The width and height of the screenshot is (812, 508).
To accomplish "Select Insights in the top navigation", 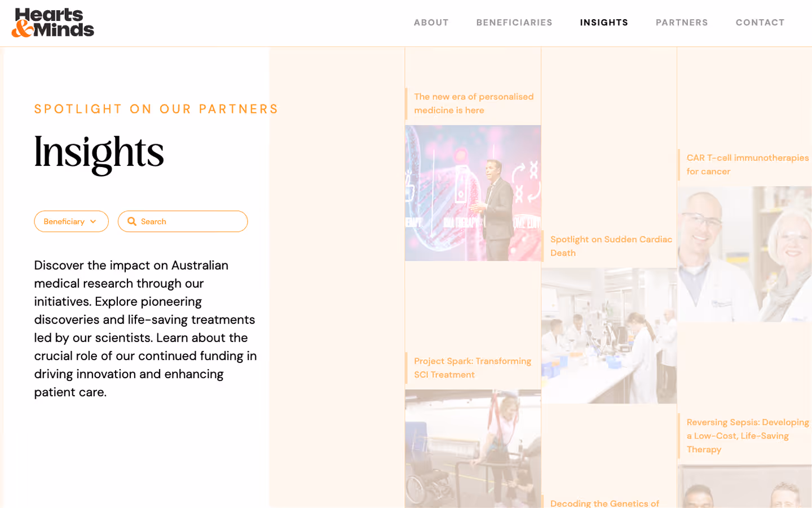I will [x=604, y=23].
